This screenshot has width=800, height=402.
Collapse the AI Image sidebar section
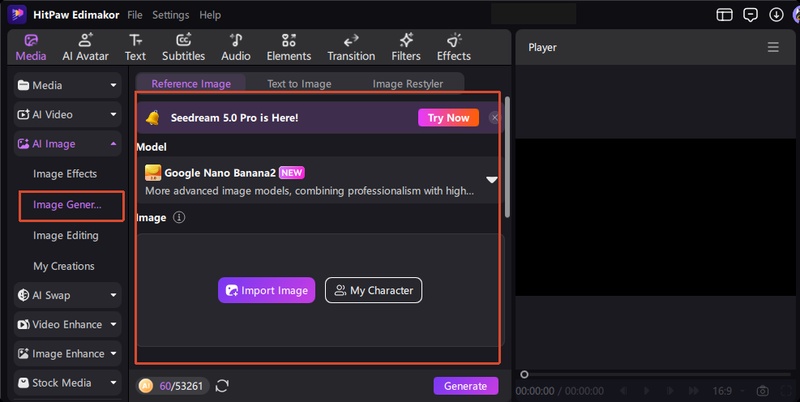(113, 144)
